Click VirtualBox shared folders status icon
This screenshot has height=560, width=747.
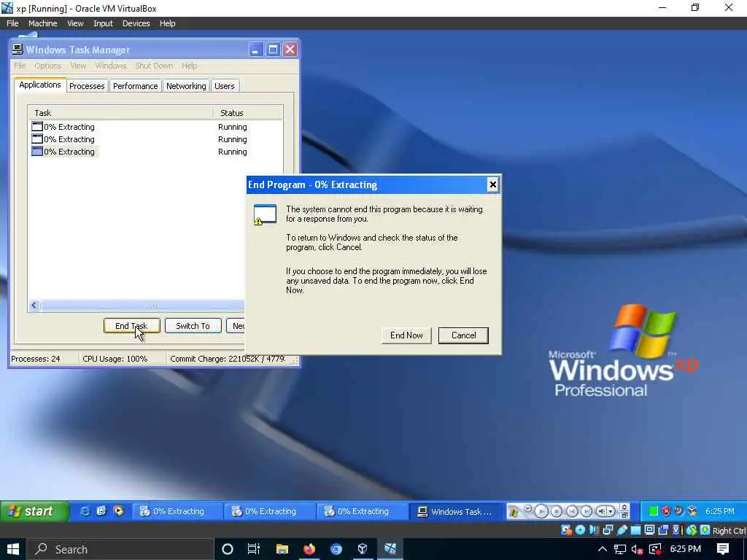coord(635,529)
